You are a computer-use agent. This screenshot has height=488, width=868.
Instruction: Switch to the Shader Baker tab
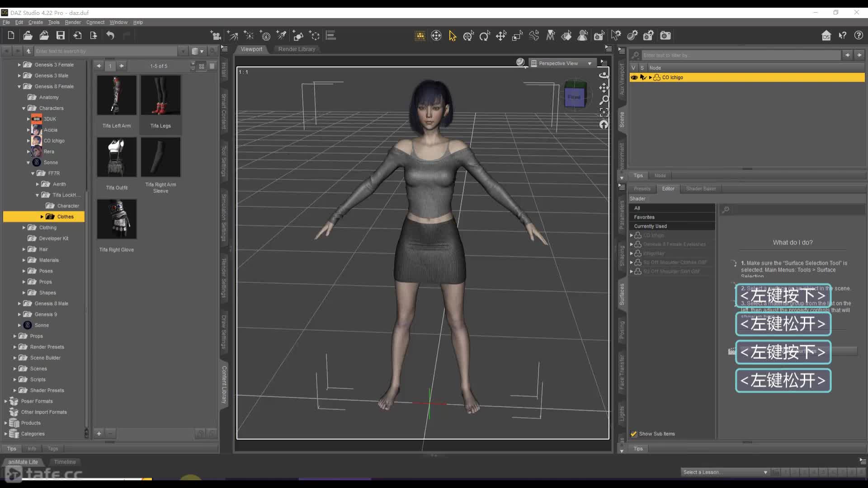pos(701,188)
